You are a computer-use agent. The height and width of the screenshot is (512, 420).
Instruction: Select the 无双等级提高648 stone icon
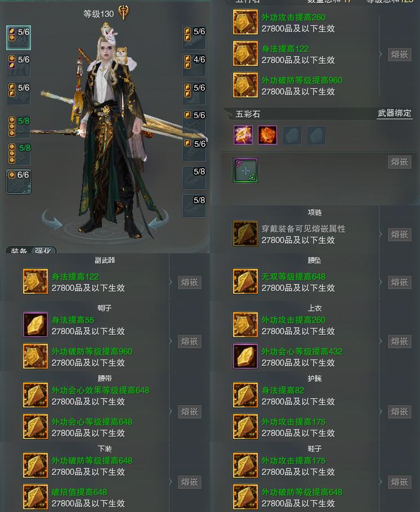pos(245,281)
